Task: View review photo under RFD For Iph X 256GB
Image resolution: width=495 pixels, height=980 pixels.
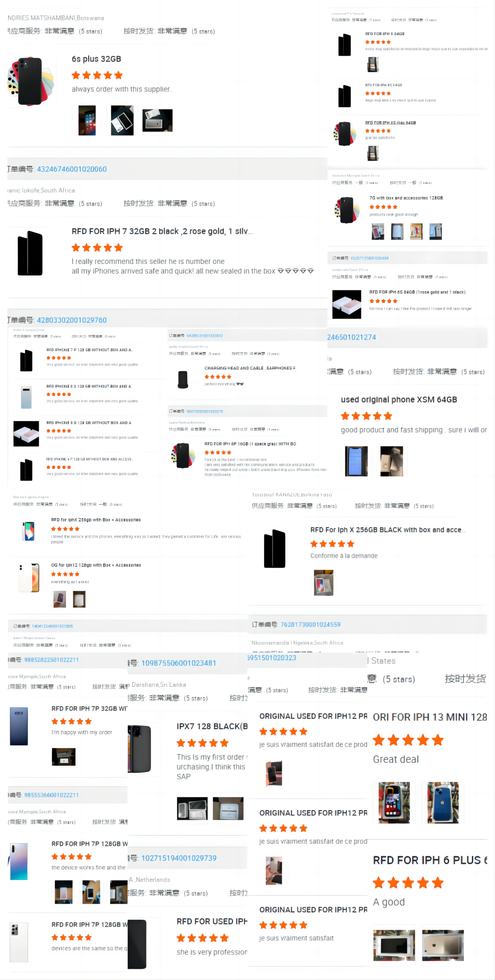Action: [x=324, y=583]
